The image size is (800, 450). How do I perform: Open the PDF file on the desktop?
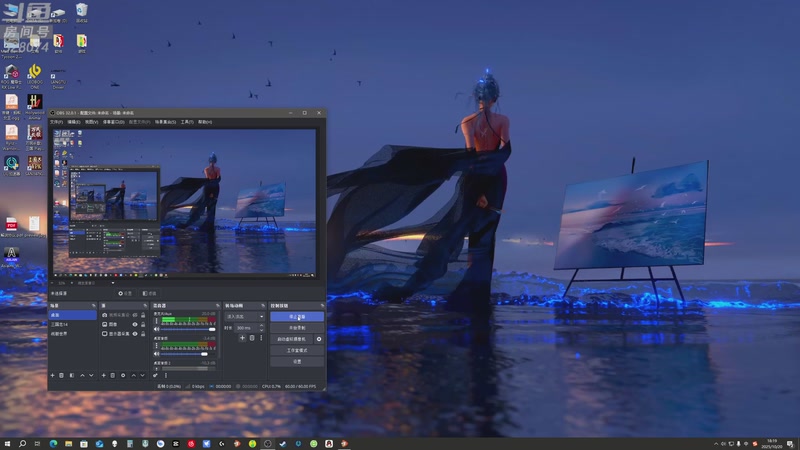point(11,227)
